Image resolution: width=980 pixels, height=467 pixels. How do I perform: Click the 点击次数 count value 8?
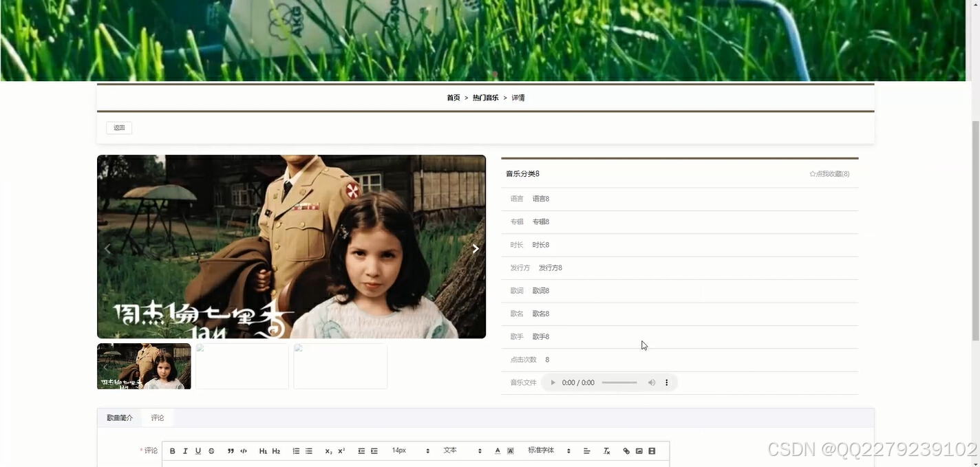(x=547, y=360)
